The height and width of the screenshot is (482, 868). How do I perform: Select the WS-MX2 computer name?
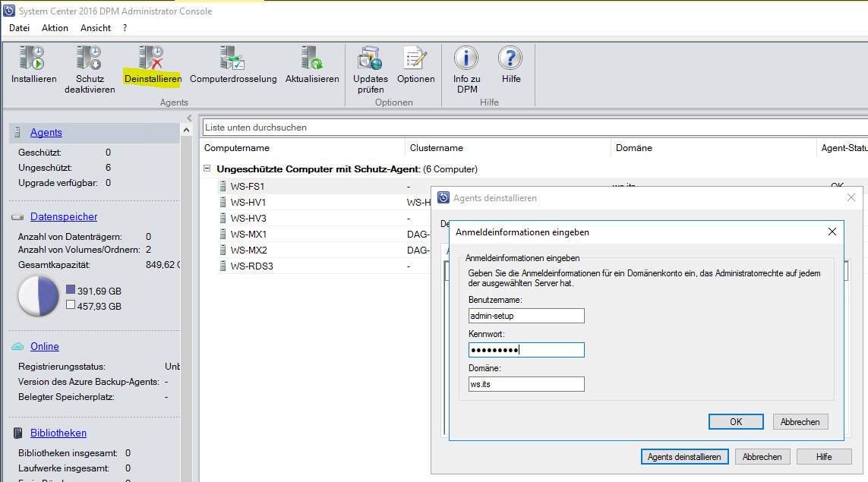click(x=248, y=250)
